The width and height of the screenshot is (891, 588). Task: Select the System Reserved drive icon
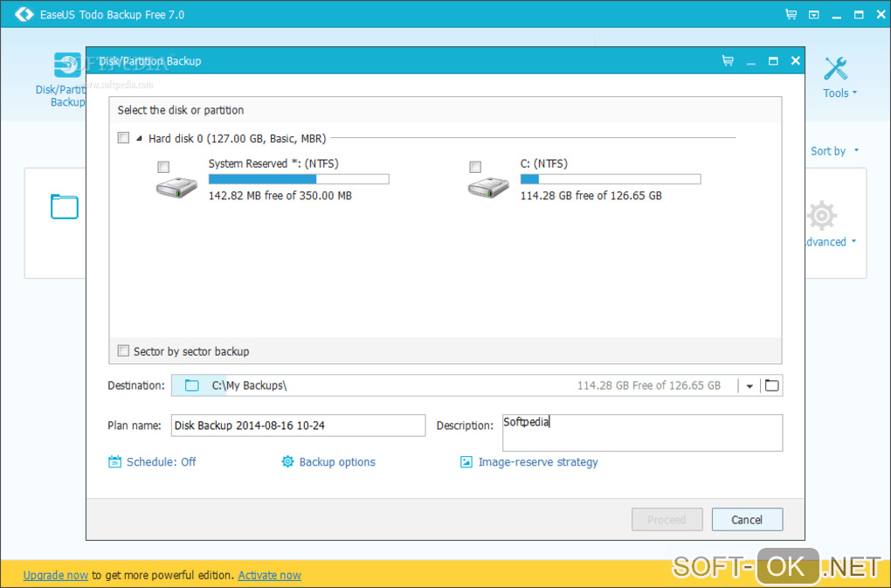[x=176, y=187]
